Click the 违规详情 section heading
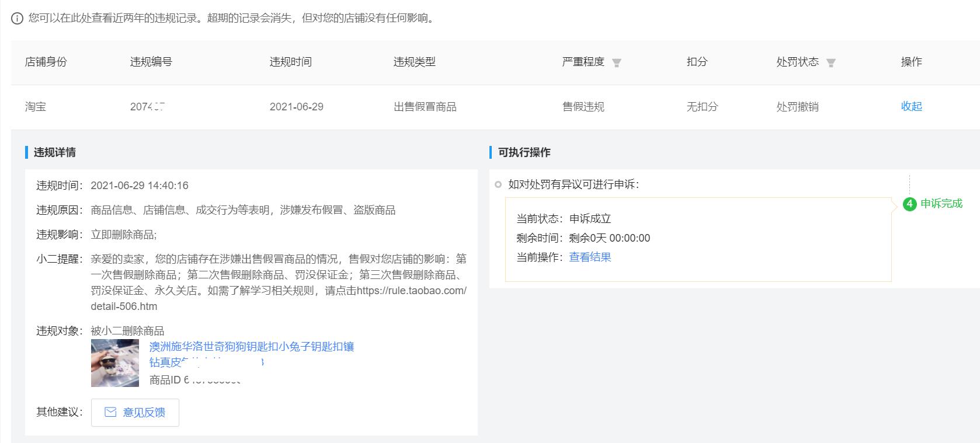Screen dimensions: 980x443 pyautogui.click(x=54, y=152)
